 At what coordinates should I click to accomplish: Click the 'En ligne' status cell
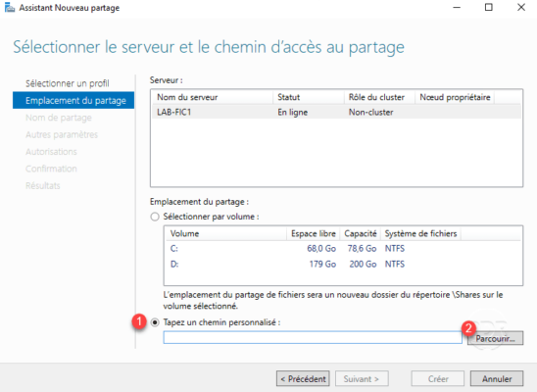tap(292, 113)
